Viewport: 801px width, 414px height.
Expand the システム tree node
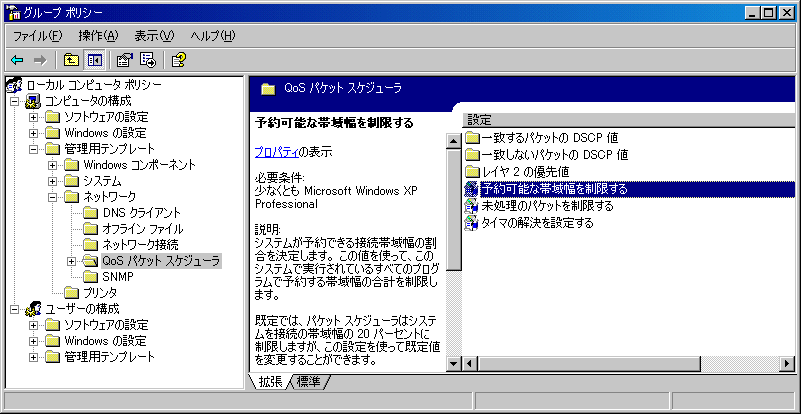53,181
